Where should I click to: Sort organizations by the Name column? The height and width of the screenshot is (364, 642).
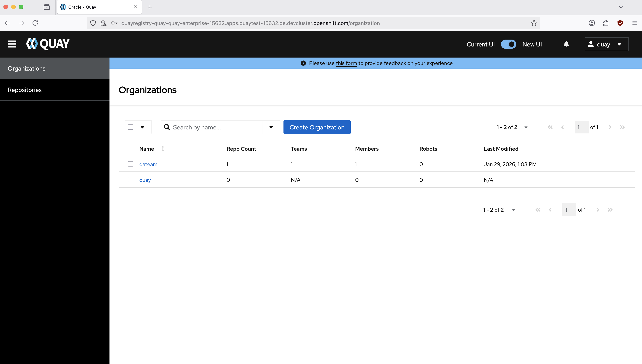pos(147,149)
